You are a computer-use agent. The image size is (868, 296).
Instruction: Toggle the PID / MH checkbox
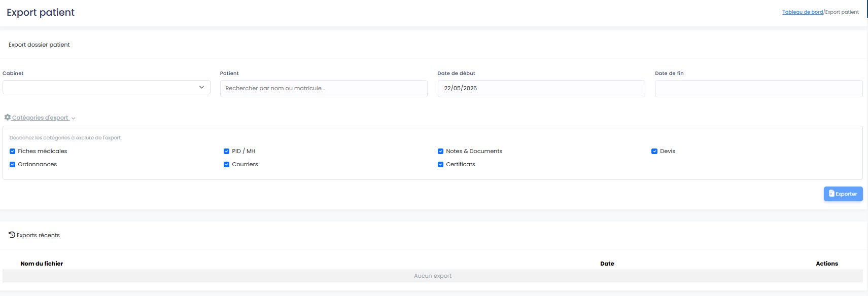[x=227, y=151]
